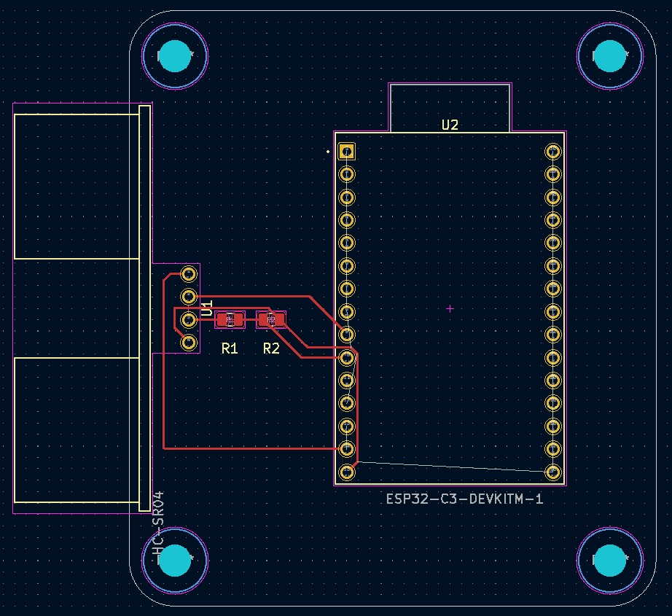Click the long trace along the board bottom
This screenshot has height=616, width=672.
[255, 450]
